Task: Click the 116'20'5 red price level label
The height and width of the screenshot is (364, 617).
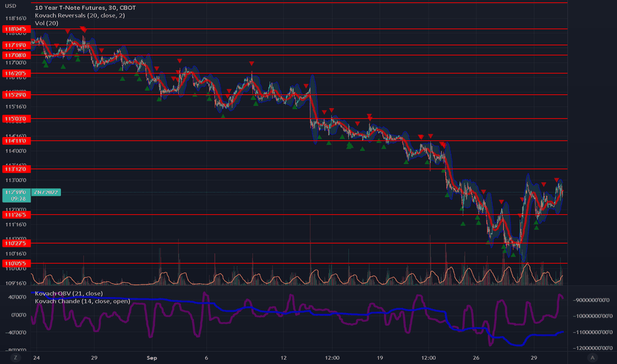Action: pos(16,73)
